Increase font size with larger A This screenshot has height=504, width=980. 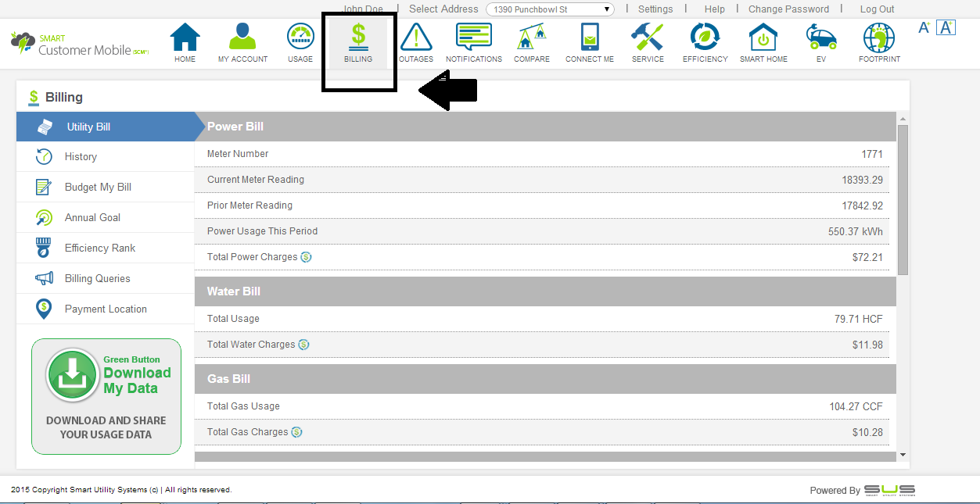[x=946, y=28]
